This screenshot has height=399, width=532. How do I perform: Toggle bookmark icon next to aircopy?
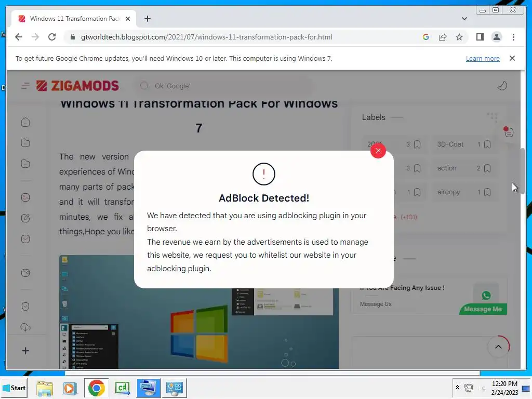(x=487, y=192)
